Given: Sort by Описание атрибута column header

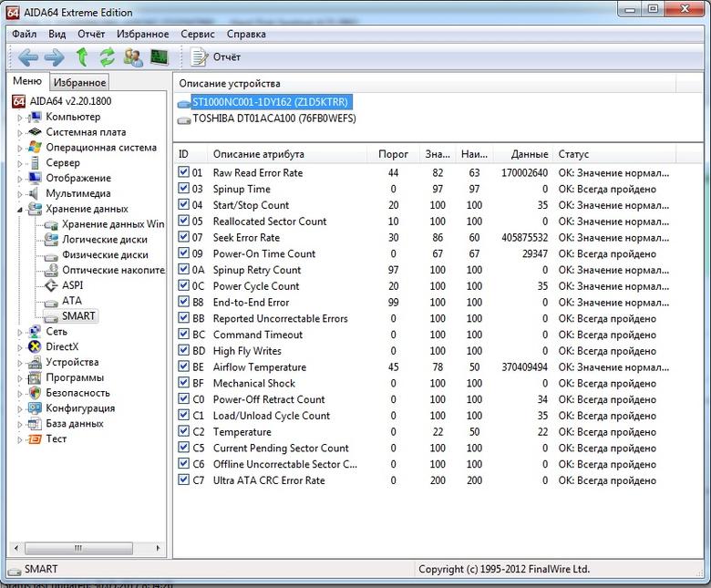Looking at the screenshot, I should [x=287, y=154].
